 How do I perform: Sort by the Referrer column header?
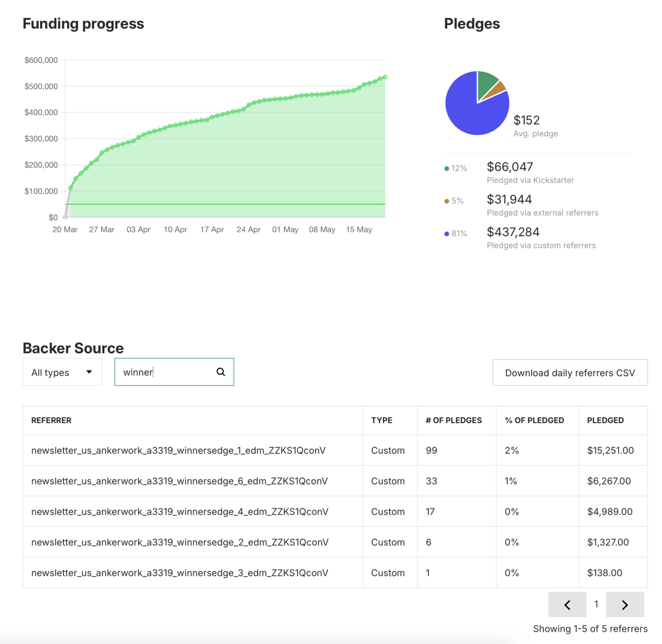[51, 420]
